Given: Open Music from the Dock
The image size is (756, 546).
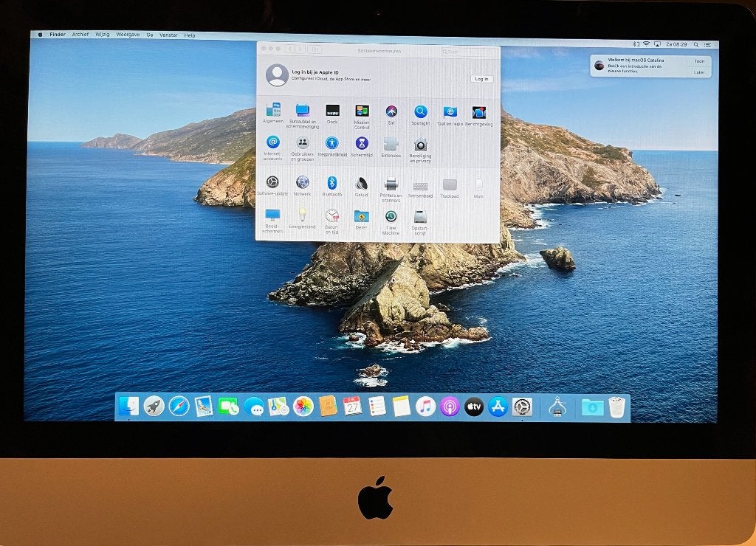Looking at the screenshot, I should tap(426, 407).
